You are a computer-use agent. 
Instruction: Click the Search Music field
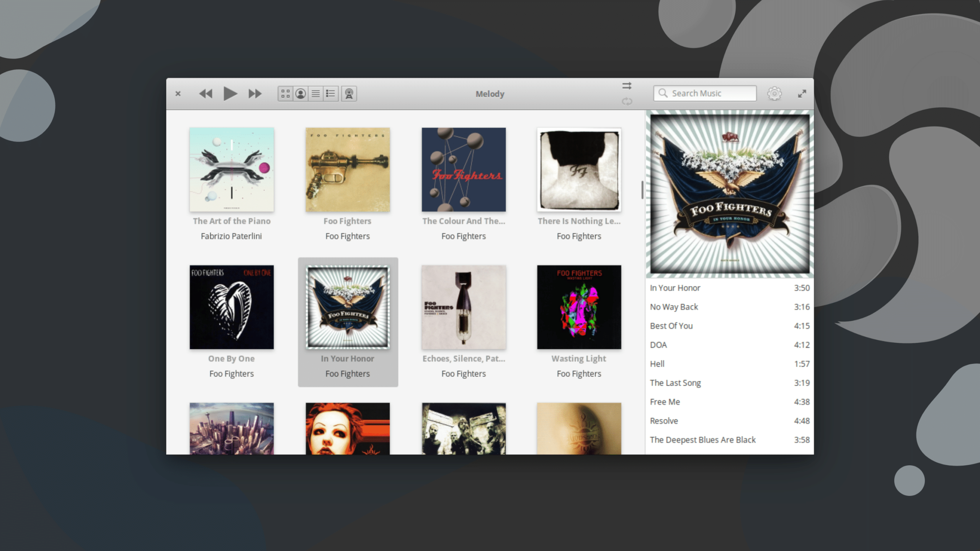pos(705,93)
